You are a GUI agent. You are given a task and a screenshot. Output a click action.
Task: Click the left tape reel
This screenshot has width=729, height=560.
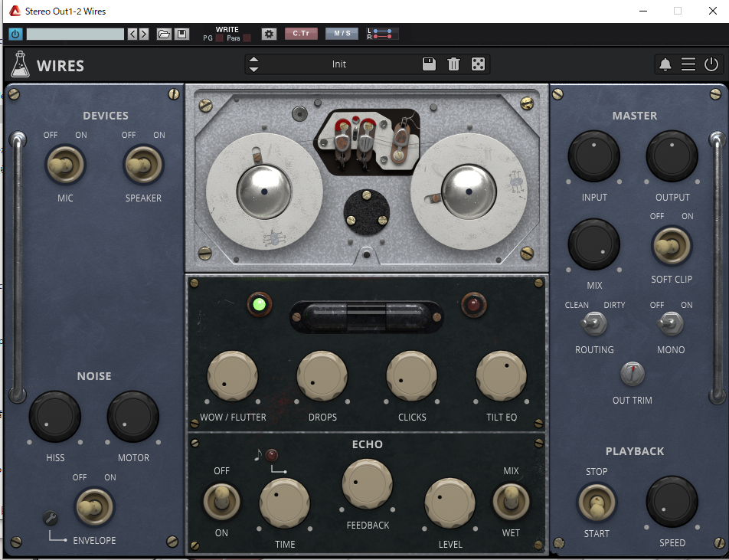coord(264,192)
